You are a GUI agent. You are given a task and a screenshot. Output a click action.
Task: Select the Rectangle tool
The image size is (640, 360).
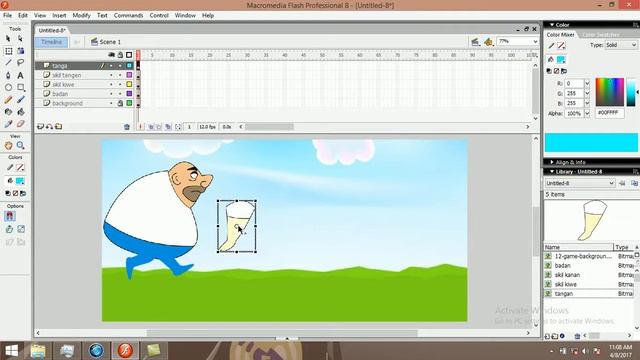(20, 87)
